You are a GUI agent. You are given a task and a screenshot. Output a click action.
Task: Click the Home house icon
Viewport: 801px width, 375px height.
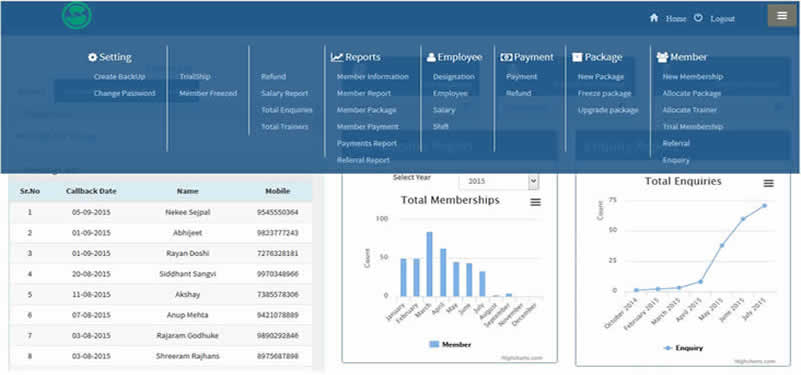pyautogui.click(x=654, y=18)
